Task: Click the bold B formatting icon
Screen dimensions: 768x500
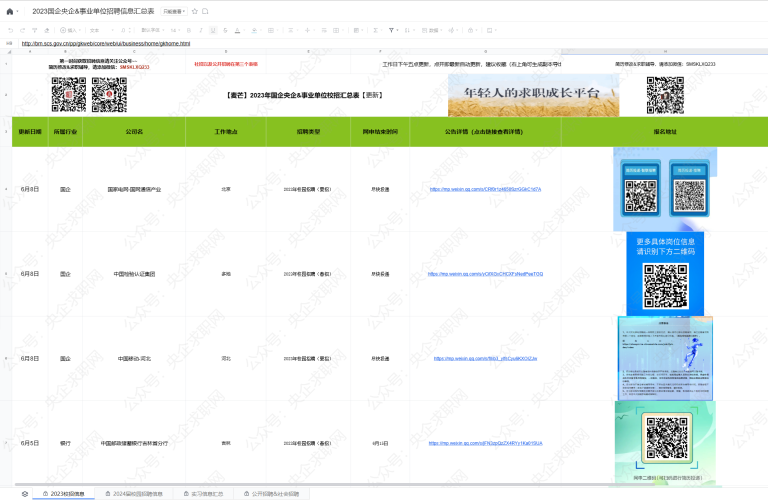Action: (x=189, y=30)
